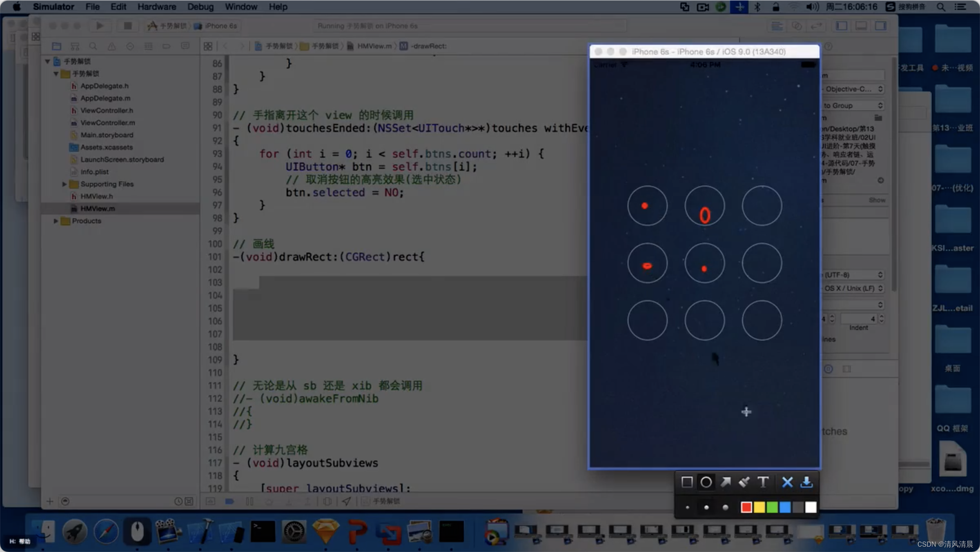980x552 pixels.
Task: Expand the Products group
Action: pos(56,221)
